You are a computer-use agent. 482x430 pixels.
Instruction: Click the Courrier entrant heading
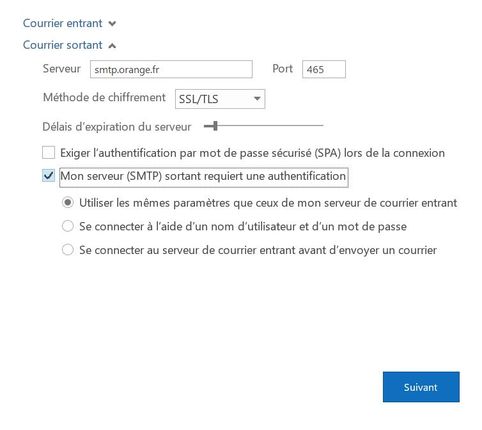63,23
